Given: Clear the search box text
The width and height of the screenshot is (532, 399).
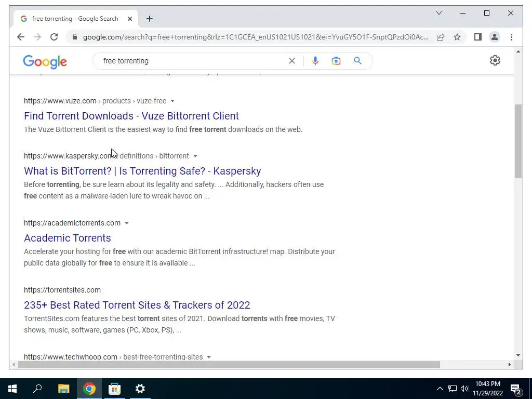Looking at the screenshot, I should [292, 61].
